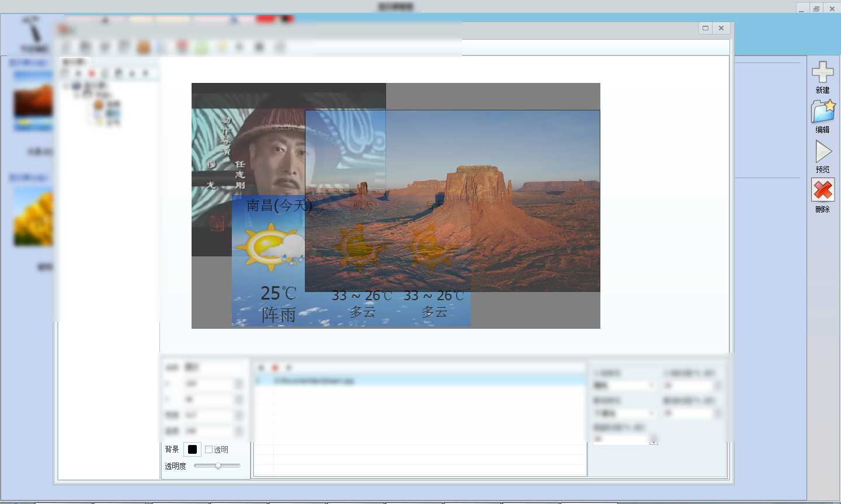Click the 新建 (New) plus icon

pyautogui.click(x=822, y=72)
